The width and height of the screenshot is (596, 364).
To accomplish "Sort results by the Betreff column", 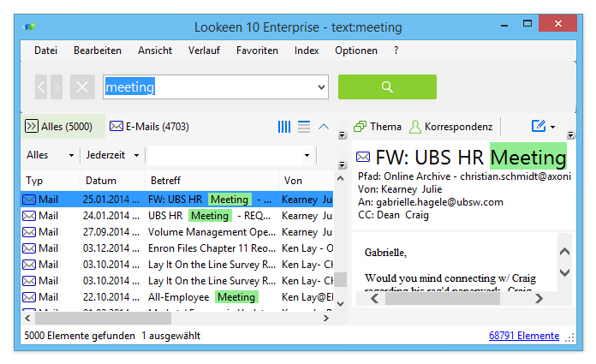I will coord(212,181).
